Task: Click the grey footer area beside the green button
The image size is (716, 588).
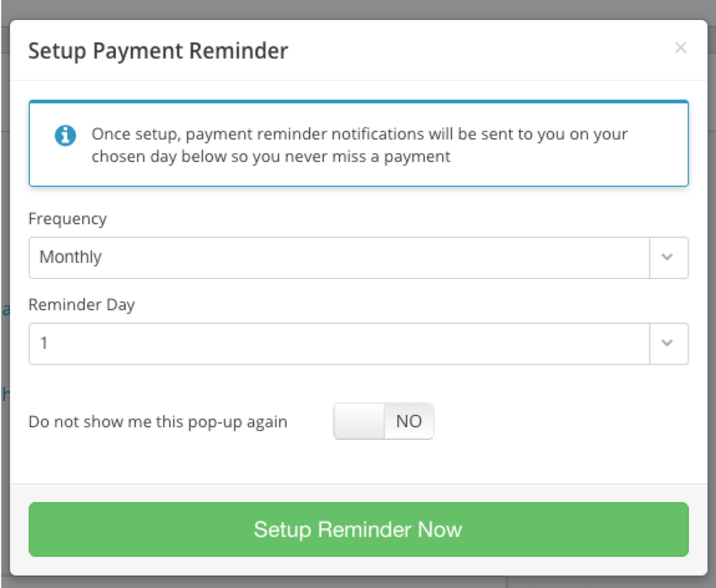Action: click(x=698, y=529)
